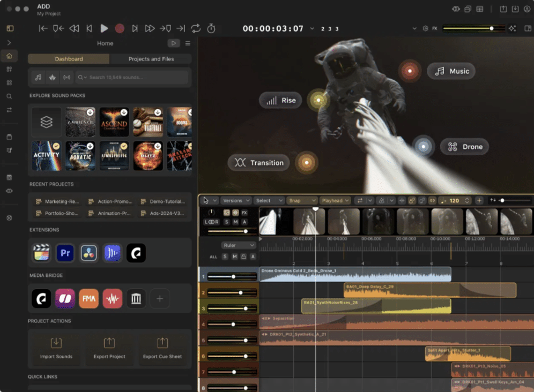Add a new media bridge source
Screen dimensions: 534x392
[160, 298]
